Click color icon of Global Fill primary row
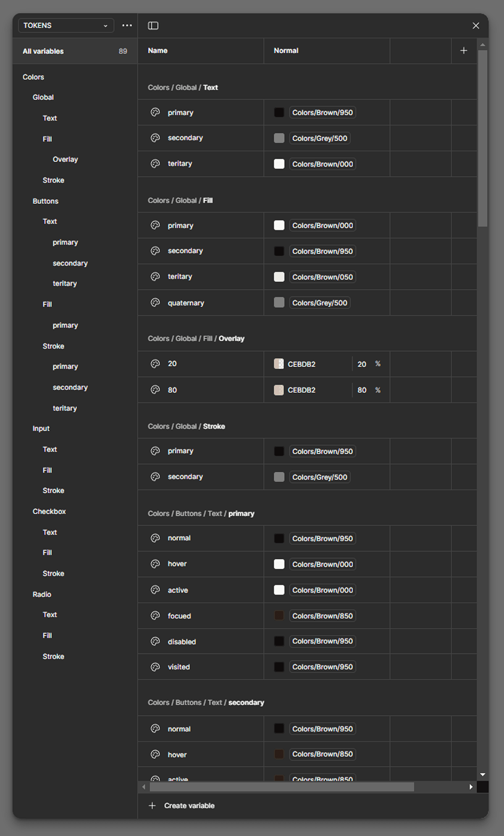Viewport: 504px width, 836px height. 155,225
